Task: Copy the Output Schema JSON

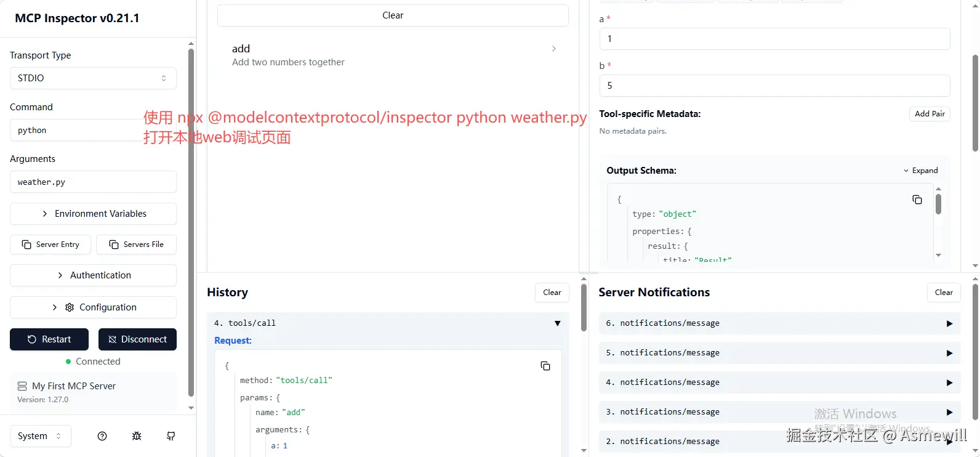Action: pyautogui.click(x=917, y=200)
